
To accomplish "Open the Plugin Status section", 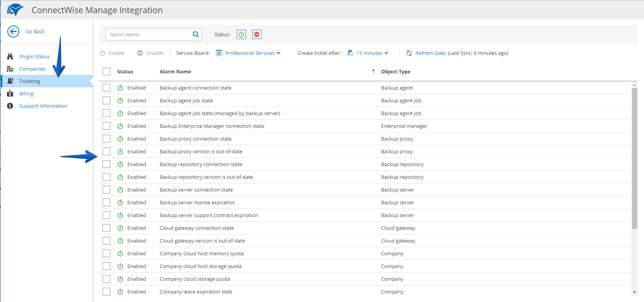I will pyautogui.click(x=34, y=56).
